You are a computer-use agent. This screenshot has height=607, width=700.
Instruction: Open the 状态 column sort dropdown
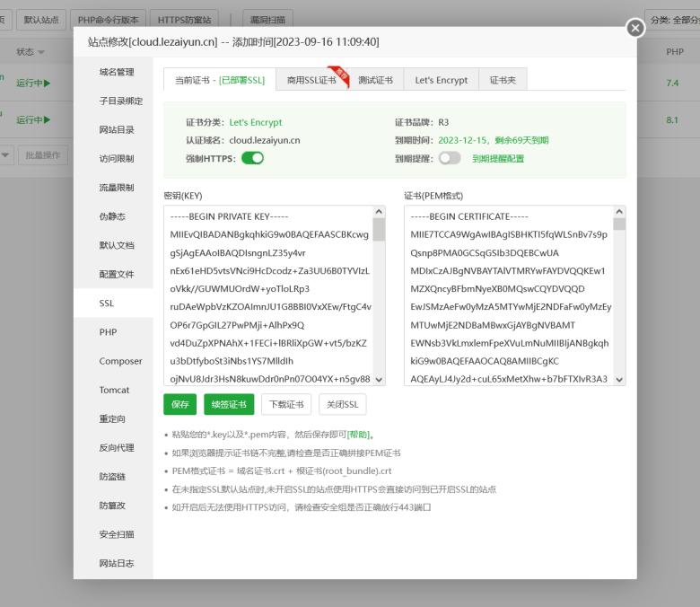(x=41, y=52)
